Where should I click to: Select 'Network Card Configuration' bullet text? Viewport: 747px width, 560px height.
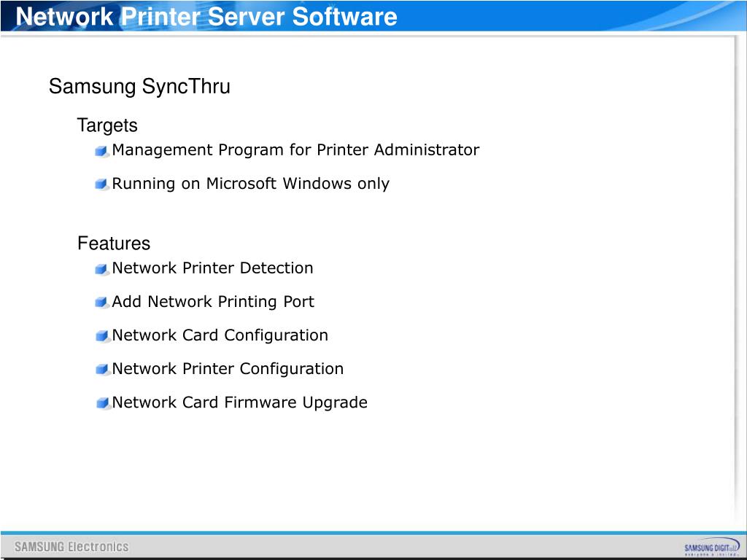220,335
